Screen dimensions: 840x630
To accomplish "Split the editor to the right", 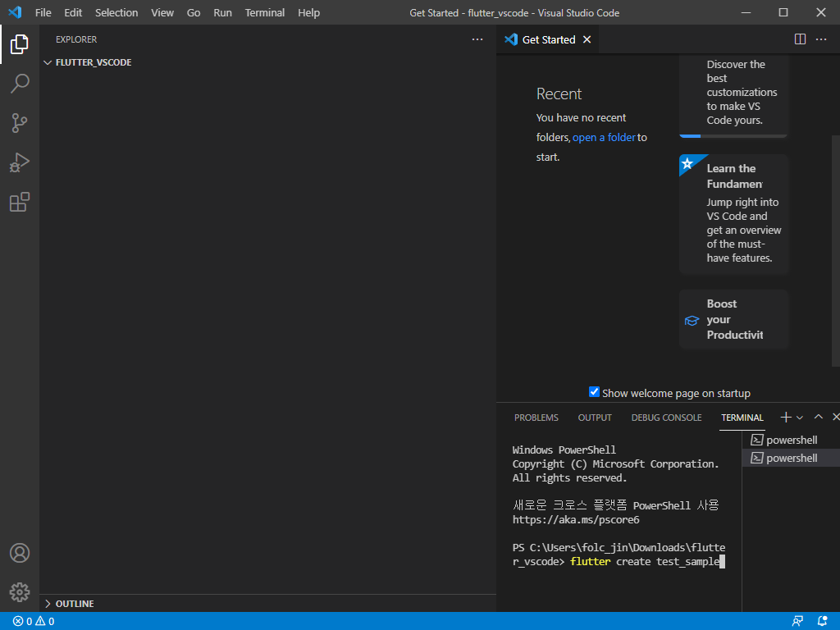I will click(x=800, y=39).
